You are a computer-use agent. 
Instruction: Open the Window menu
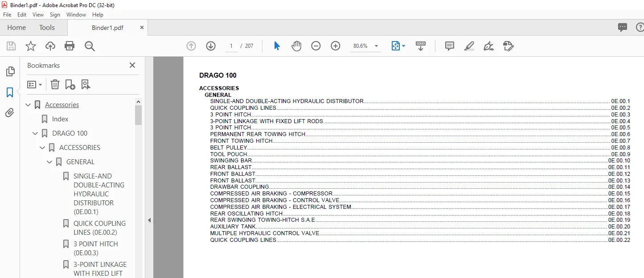[76, 15]
